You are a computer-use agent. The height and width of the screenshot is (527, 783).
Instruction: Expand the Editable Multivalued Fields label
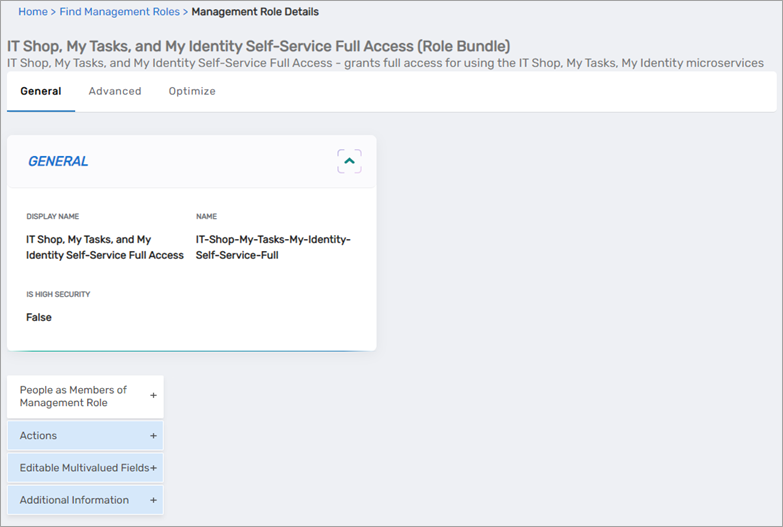point(84,468)
